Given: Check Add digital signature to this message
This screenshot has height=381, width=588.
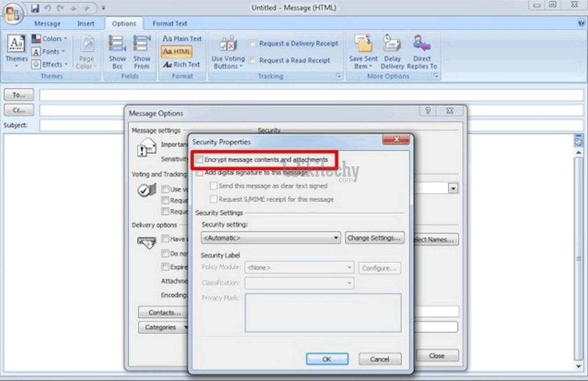Looking at the screenshot, I should coord(200,174).
